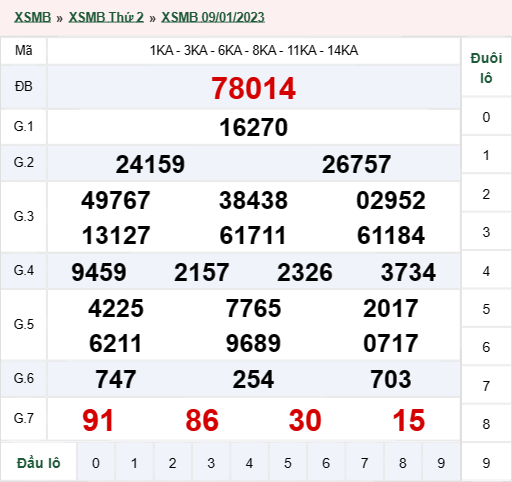Screen dimensions: 512x482
Task: Click the G.2 number 26757
Action: point(356,164)
